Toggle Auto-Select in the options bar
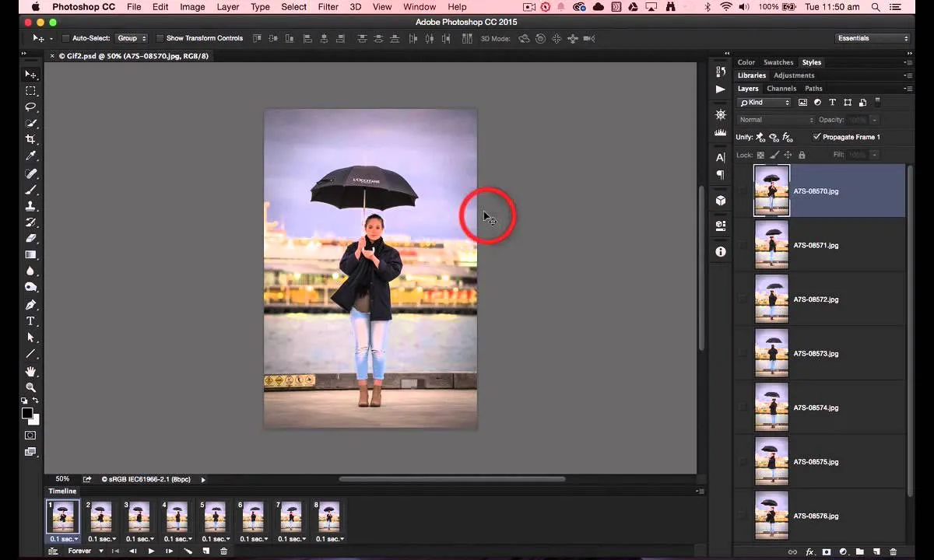Viewport: 934px width, 560px height. click(x=66, y=38)
